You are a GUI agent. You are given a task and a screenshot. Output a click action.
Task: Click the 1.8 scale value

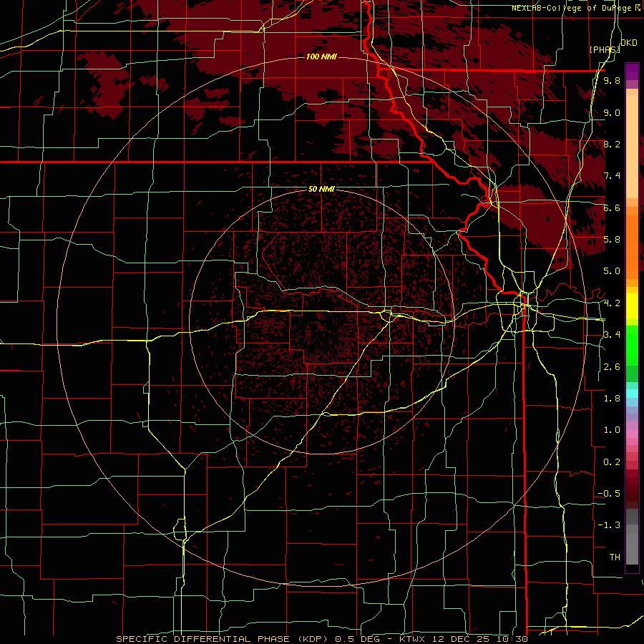tap(612, 399)
